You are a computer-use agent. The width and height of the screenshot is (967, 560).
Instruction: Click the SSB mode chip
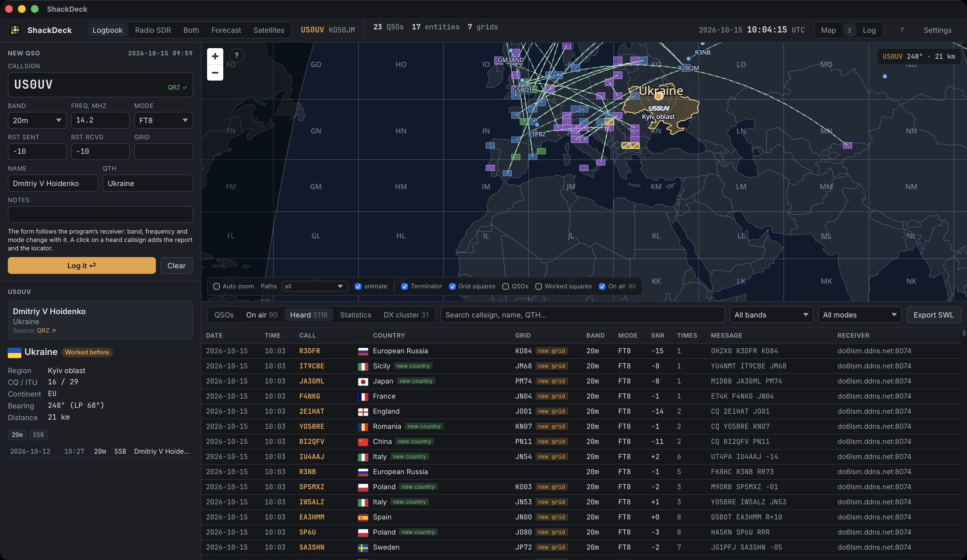(38, 435)
